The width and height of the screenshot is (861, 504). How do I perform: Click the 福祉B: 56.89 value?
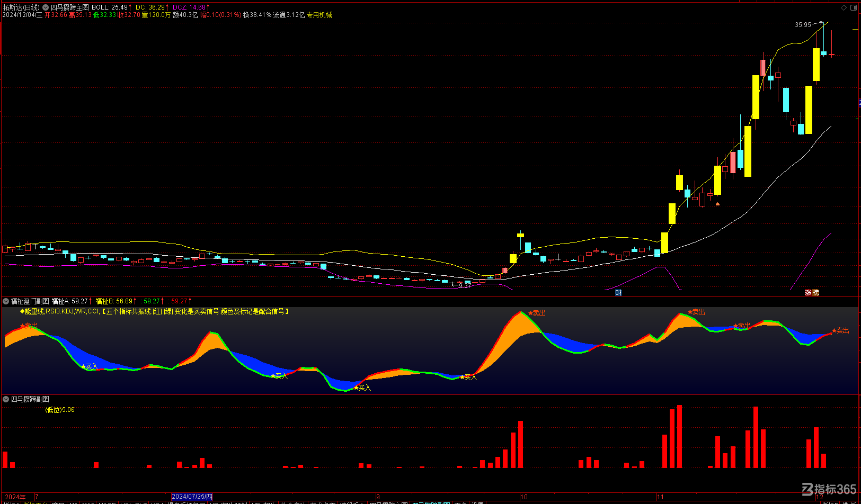pyautogui.click(x=114, y=301)
